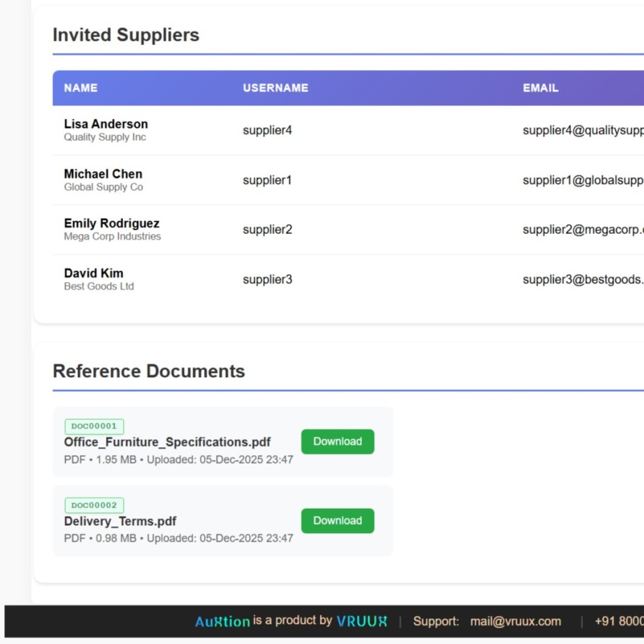
Task: Click on Emily Rodriguez's row name
Action: [x=112, y=223]
